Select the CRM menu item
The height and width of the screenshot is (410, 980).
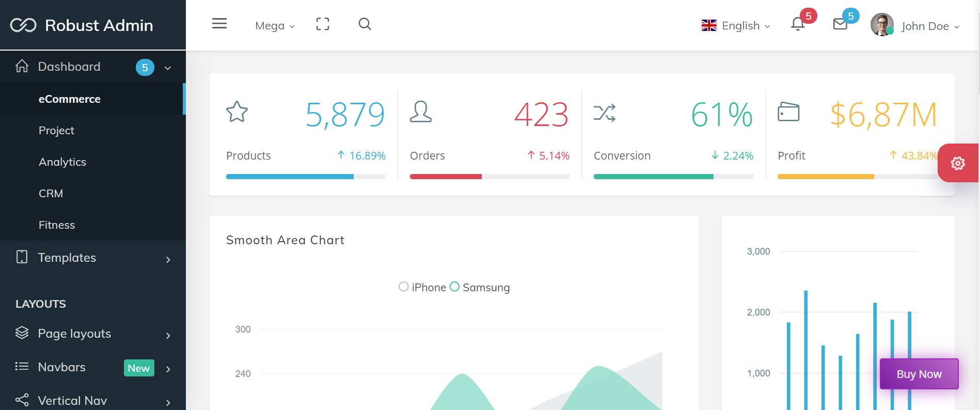(x=51, y=194)
